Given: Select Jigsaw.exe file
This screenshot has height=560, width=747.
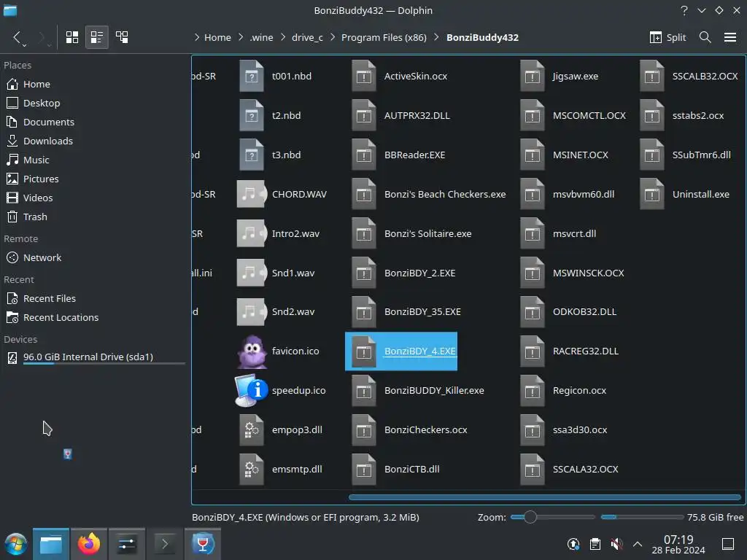Looking at the screenshot, I should [x=560, y=76].
